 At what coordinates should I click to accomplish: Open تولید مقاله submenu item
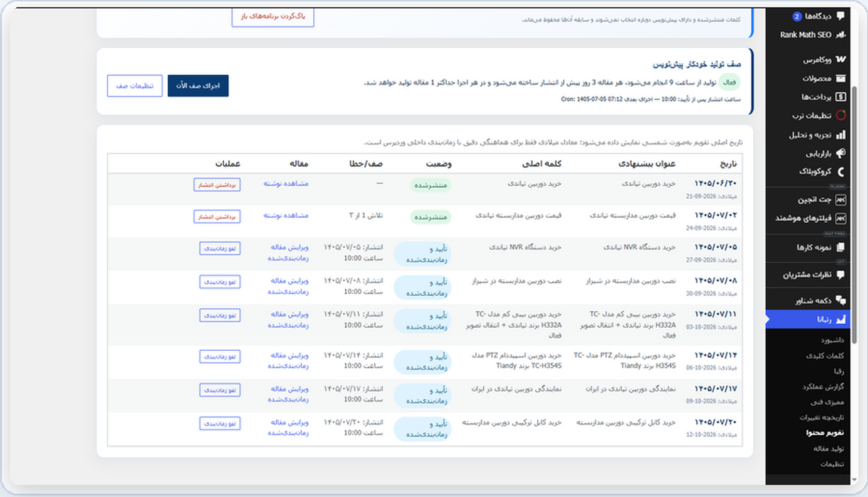tap(829, 449)
